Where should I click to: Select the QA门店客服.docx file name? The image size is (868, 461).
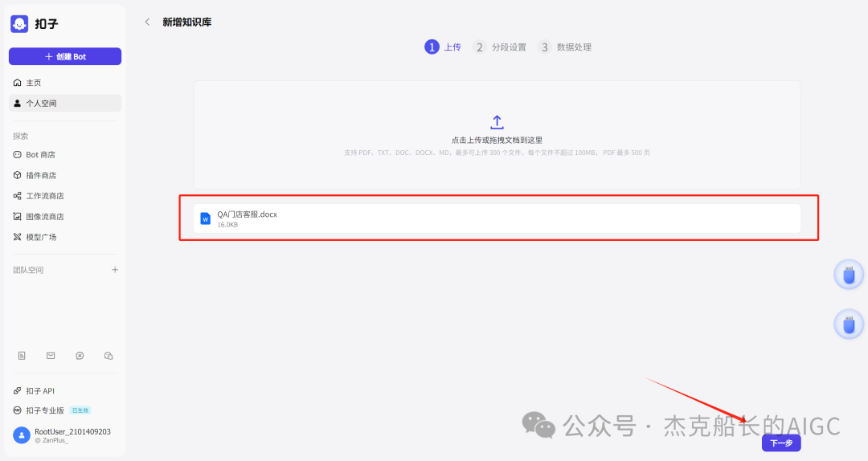tap(247, 214)
